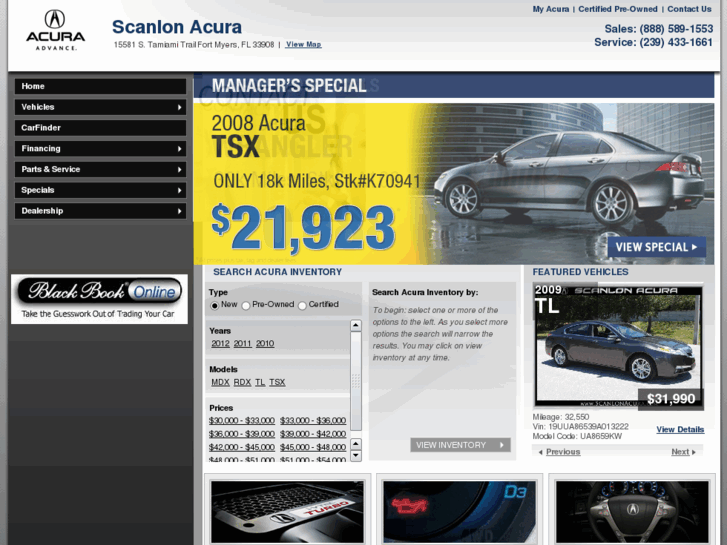Choose price range $39,000 - $42,000
The width and height of the screenshot is (727, 545).
click(x=313, y=434)
